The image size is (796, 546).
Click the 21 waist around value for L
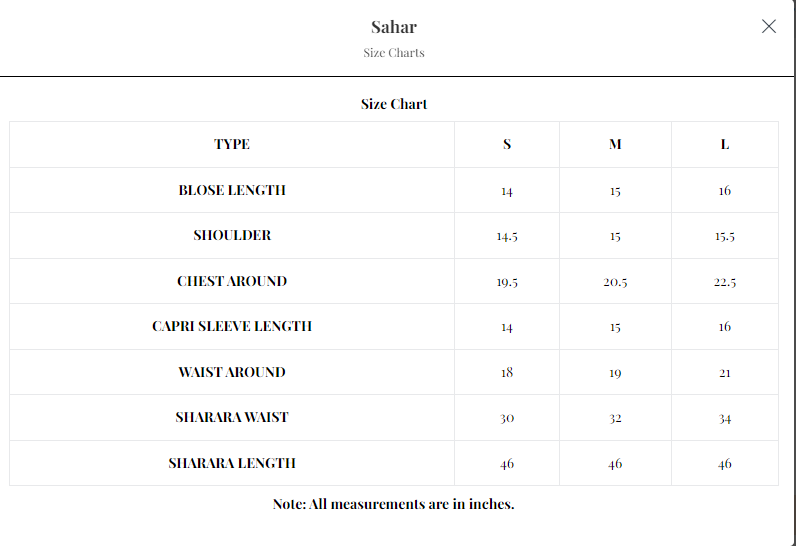725,373
